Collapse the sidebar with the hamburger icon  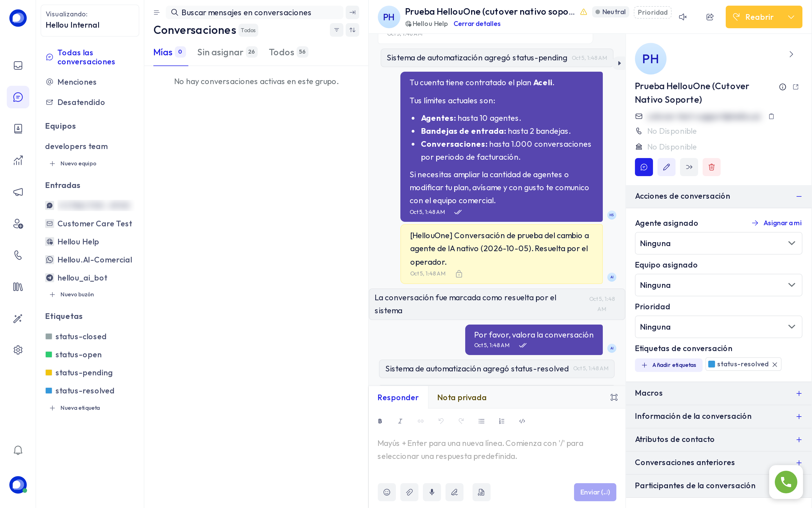pos(156,12)
